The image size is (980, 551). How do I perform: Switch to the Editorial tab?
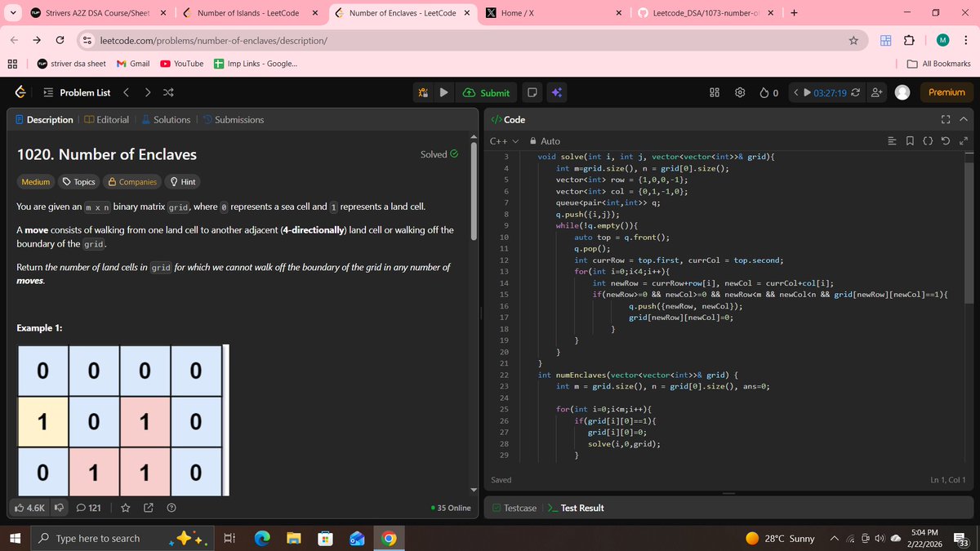106,120
